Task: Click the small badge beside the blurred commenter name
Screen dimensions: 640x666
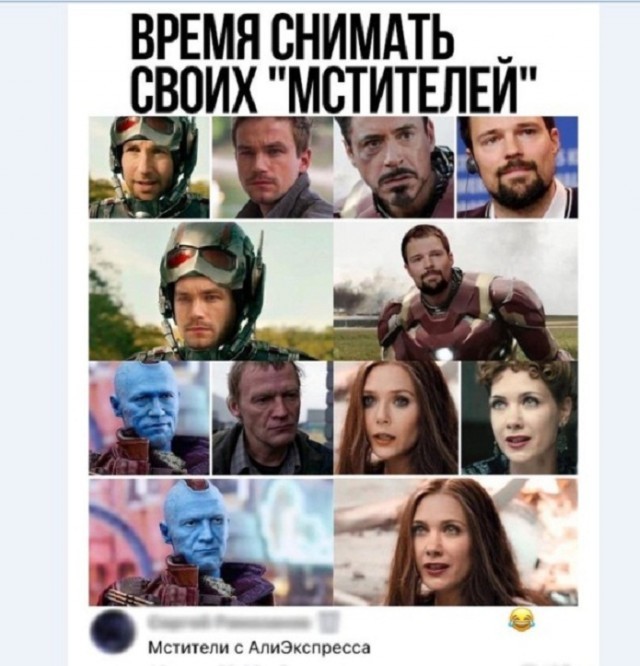Action: 333,623
